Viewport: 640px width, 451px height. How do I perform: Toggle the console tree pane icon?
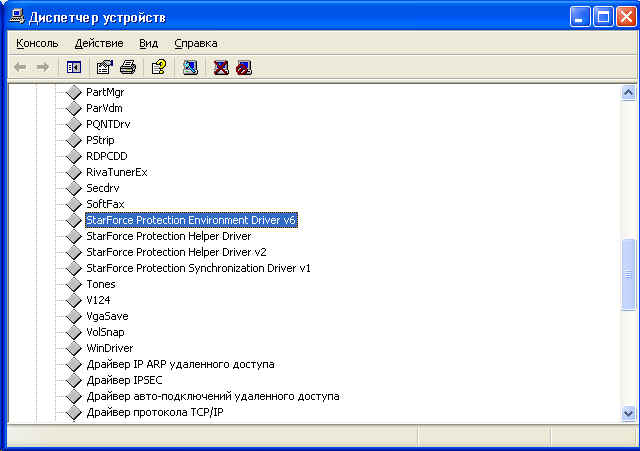coord(74,67)
